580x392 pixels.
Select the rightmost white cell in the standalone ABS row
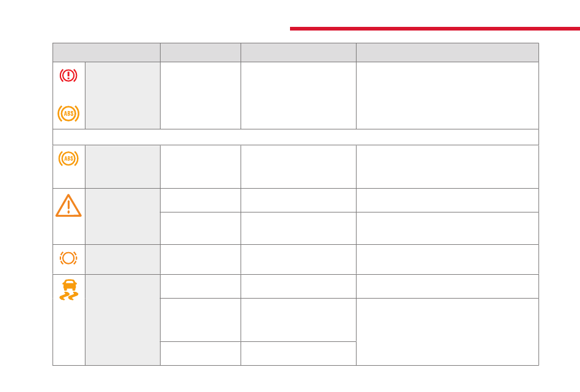tap(447, 167)
